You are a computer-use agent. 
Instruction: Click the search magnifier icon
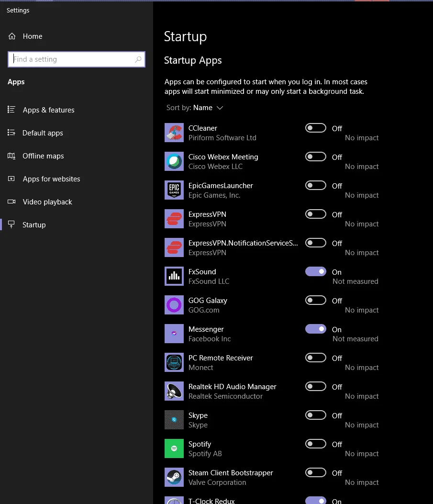(x=138, y=59)
